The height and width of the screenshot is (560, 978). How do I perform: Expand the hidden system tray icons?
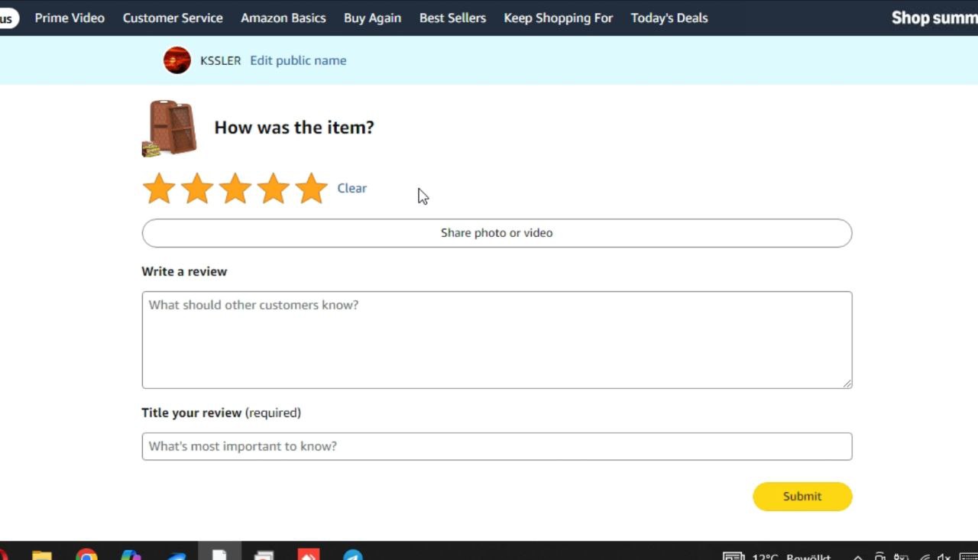(858, 557)
